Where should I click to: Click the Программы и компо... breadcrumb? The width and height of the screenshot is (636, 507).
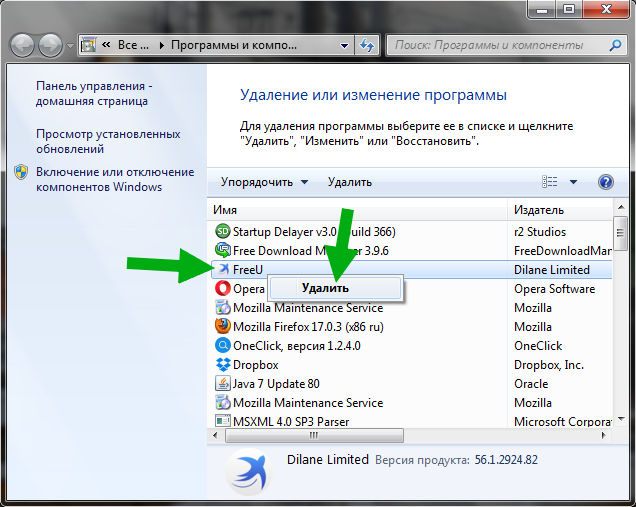click(x=234, y=45)
